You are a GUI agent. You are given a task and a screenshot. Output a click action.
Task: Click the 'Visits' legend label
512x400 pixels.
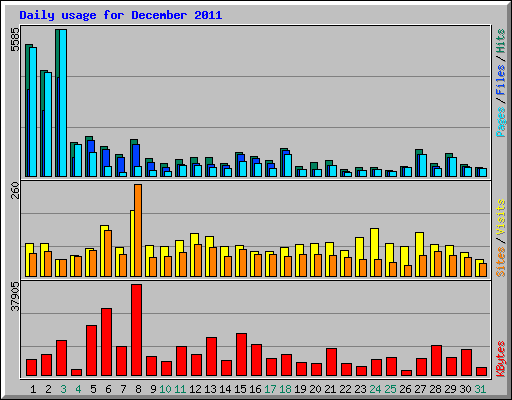(x=500, y=217)
